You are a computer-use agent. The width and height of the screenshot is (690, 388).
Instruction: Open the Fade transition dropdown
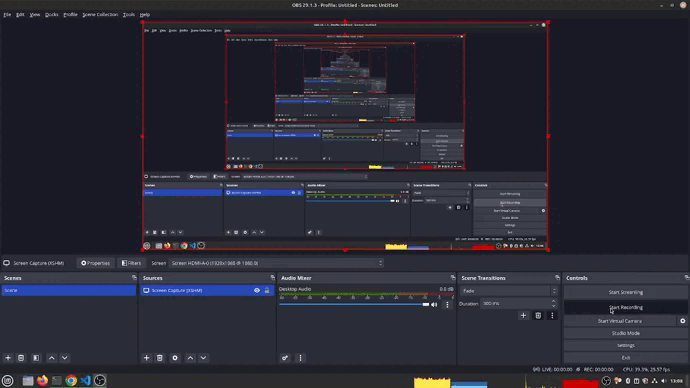(x=509, y=291)
